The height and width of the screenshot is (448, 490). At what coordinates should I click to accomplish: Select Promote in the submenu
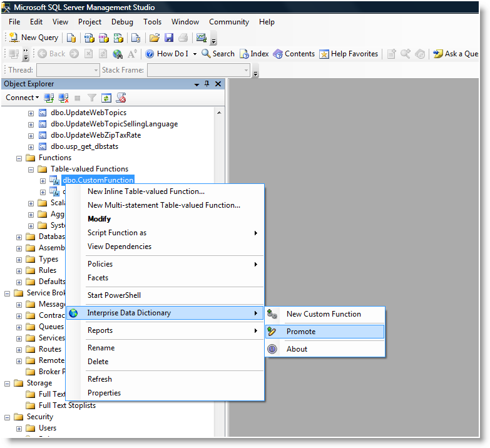coord(301,332)
